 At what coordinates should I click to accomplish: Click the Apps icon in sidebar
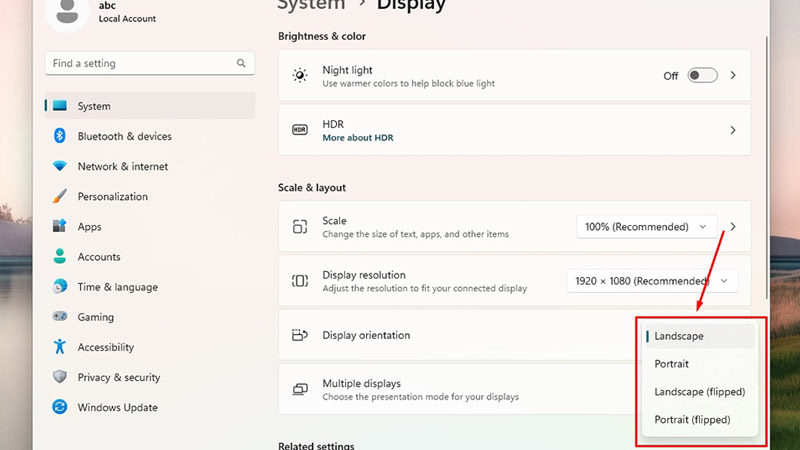click(60, 227)
